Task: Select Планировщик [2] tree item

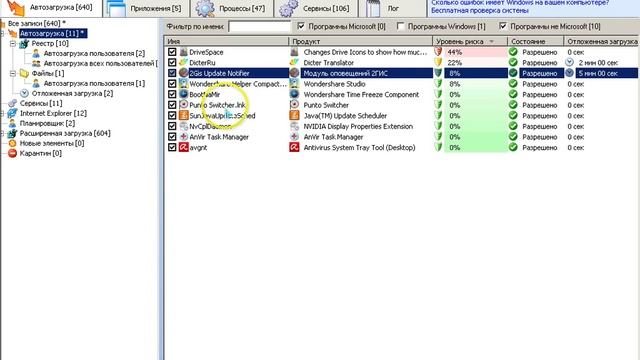Action: (47, 123)
